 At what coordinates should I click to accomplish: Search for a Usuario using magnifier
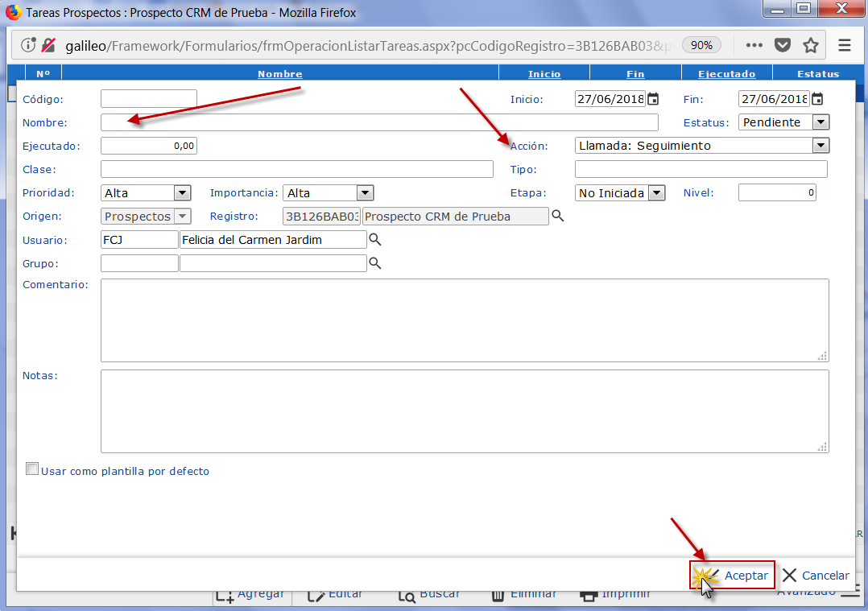(x=374, y=239)
